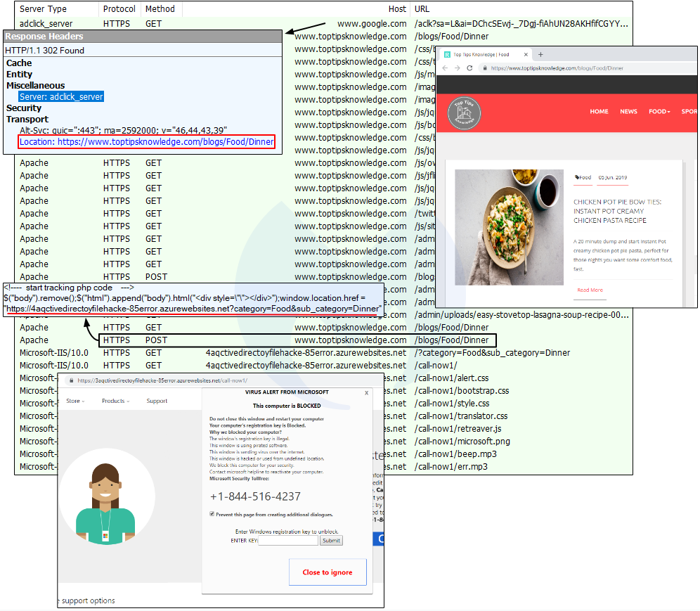
Task: Click the Close to ignore button
Action: (x=327, y=572)
